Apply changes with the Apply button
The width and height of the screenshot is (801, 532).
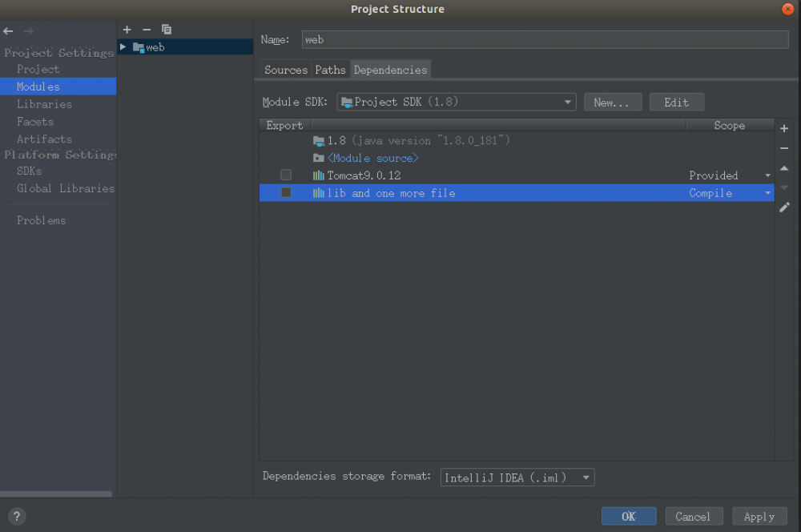[759, 516]
